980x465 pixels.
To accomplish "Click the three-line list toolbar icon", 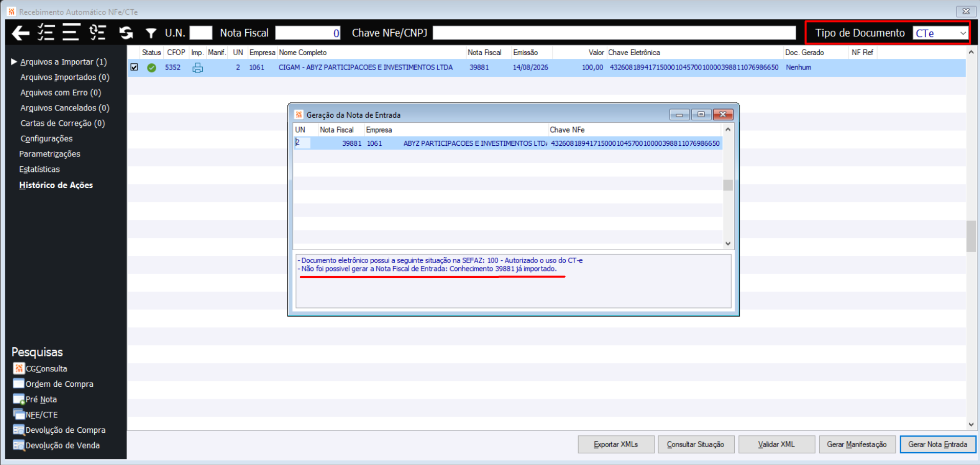I will coord(71,32).
